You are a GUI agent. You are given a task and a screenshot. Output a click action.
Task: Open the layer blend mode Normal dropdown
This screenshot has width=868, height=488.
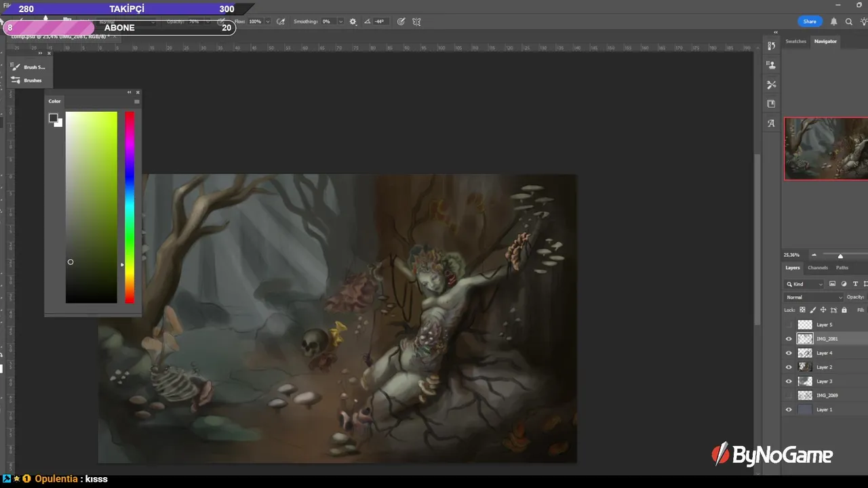814,297
